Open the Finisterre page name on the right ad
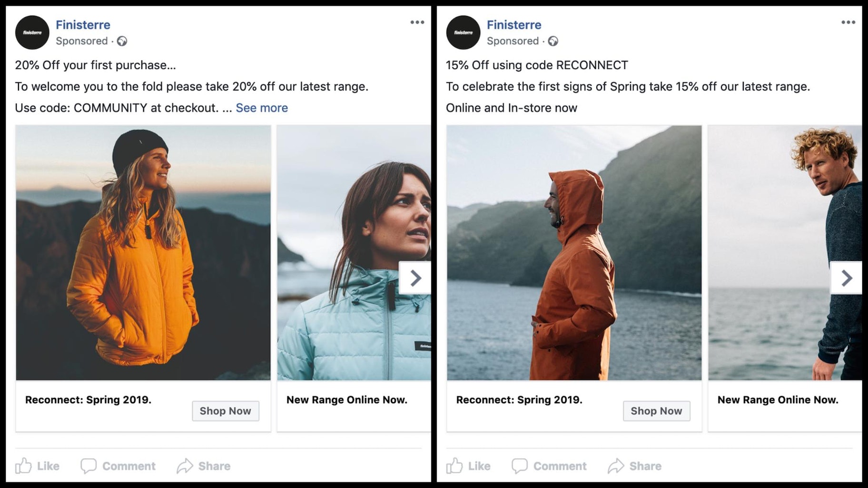 [514, 25]
